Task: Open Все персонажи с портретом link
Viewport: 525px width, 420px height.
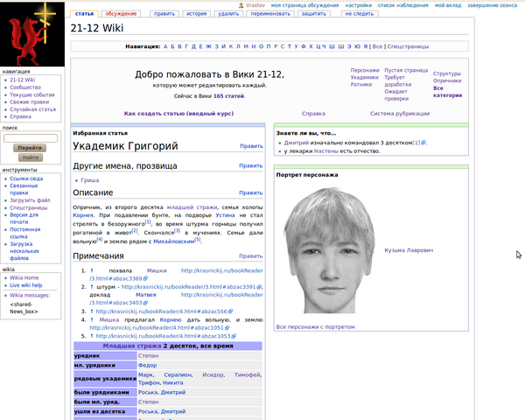Action: click(x=315, y=327)
